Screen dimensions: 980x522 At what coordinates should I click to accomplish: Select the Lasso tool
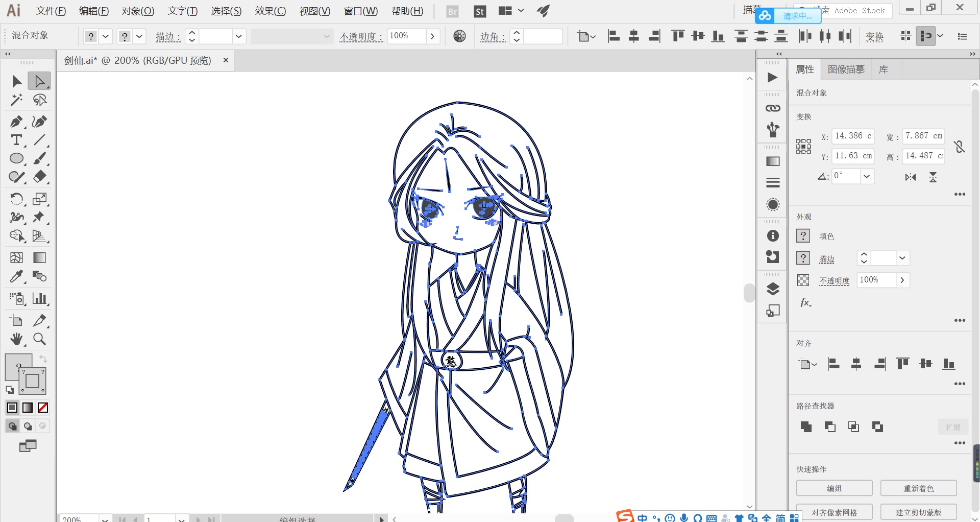pyautogui.click(x=39, y=100)
